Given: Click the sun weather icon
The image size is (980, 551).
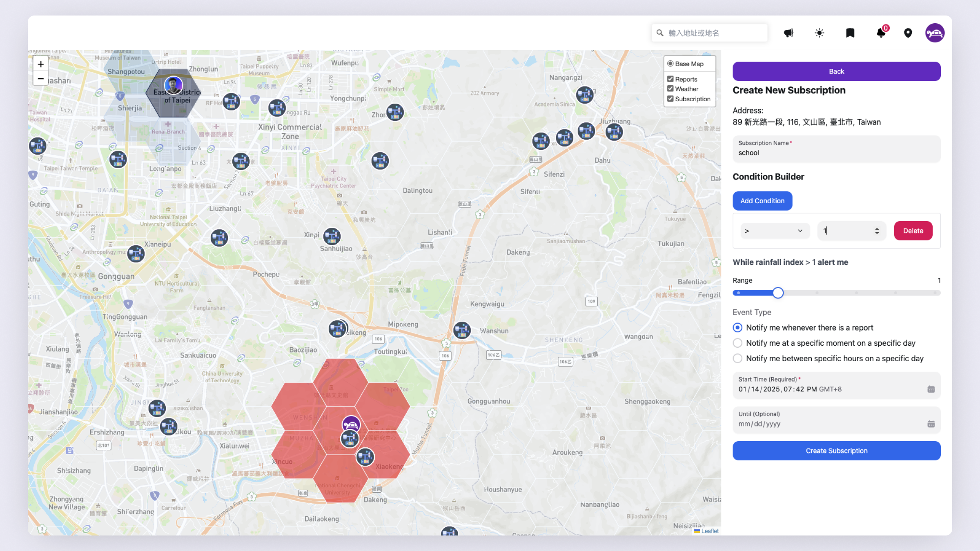Looking at the screenshot, I should [x=819, y=33].
